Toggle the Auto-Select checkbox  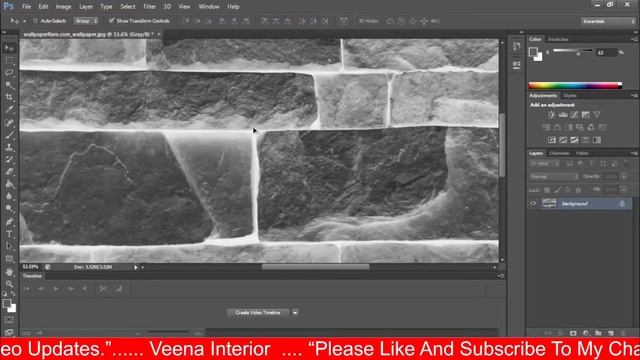pyautogui.click(x=36, y=21)
